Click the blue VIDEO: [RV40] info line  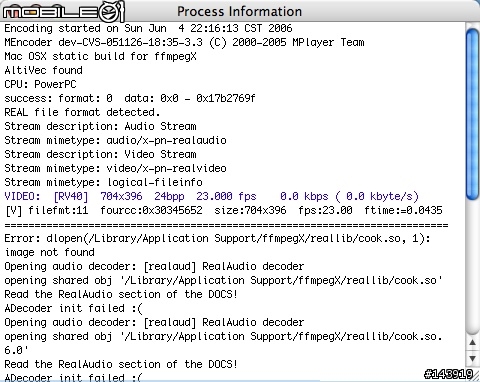click(x=211, y=196)
